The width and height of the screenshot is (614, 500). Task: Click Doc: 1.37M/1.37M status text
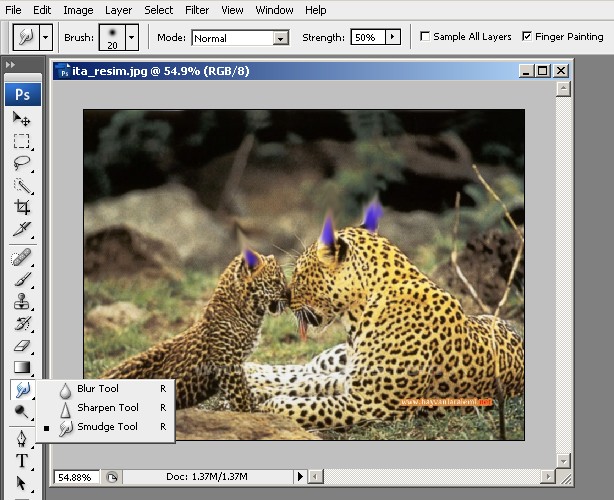pos(207,477)
